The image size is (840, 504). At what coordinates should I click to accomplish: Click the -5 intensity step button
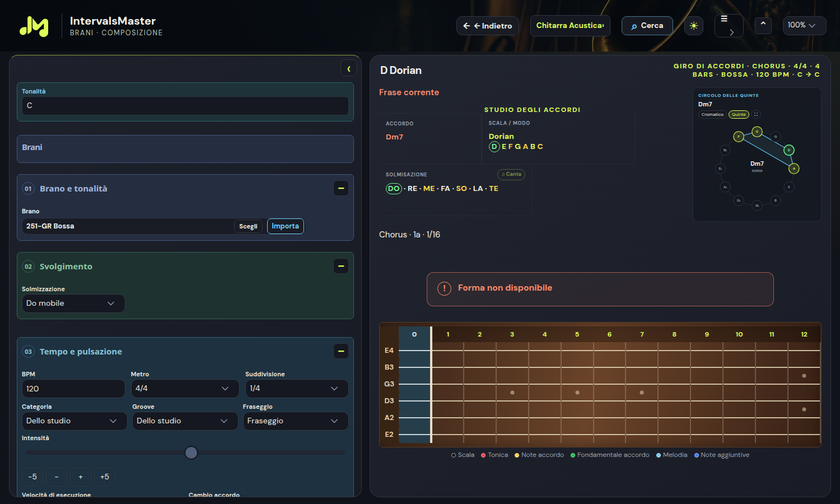(32, 477)
